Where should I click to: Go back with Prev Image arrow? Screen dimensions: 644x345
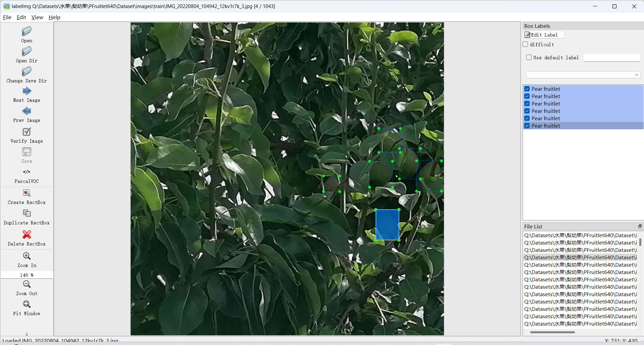pos(27,111)
